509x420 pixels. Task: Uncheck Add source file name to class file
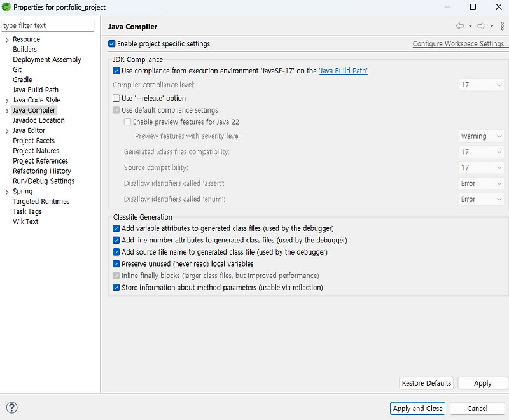(116, 251)
